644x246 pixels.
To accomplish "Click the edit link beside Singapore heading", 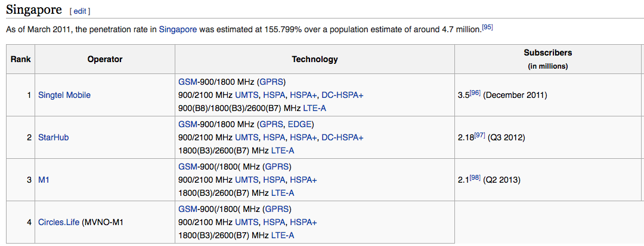I will click(x=80, y=11).
